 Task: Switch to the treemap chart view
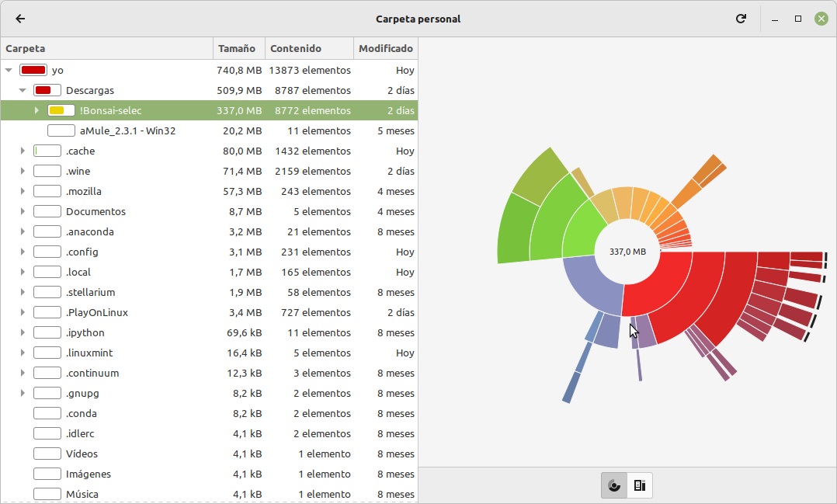640,485
